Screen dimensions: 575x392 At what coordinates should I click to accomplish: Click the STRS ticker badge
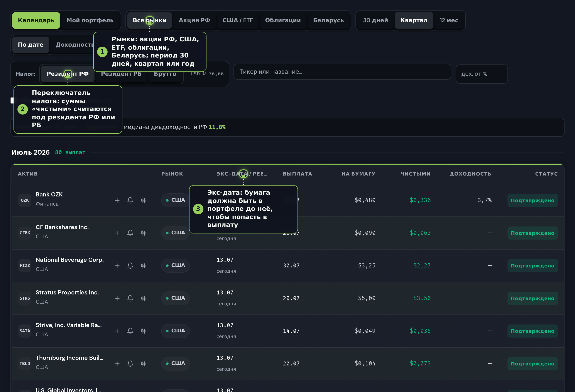pos(25,298)
